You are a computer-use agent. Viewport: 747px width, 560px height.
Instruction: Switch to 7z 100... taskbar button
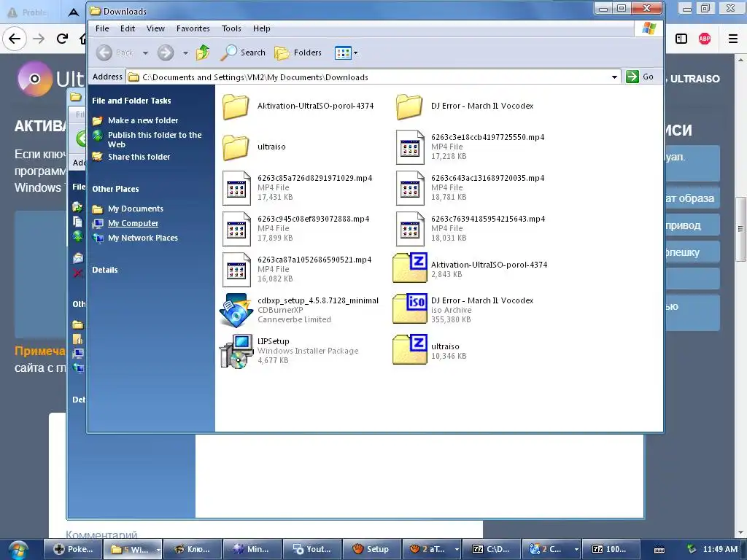point(611,549)
